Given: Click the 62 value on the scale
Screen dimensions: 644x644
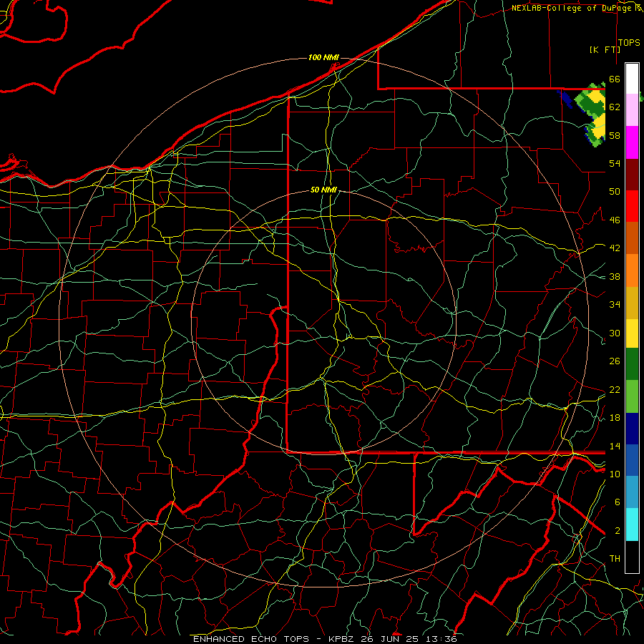Looking at the screenshot, I should coord(615,107).
